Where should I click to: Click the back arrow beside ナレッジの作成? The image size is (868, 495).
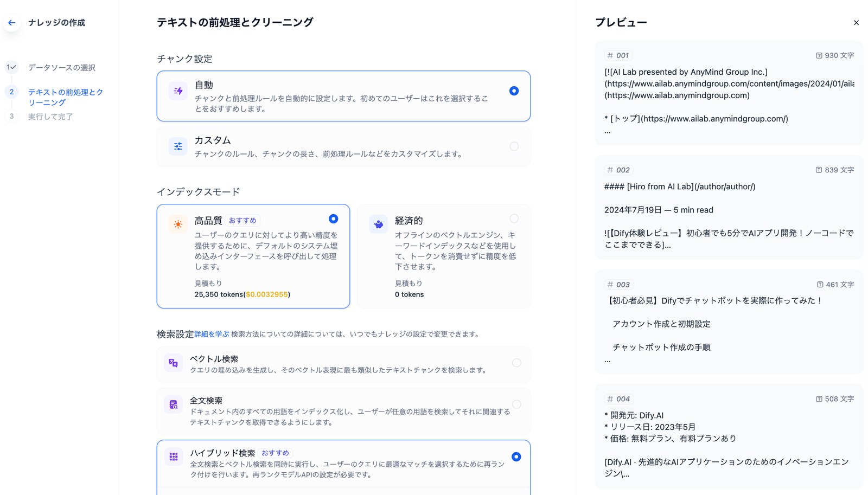pos(11,22)
